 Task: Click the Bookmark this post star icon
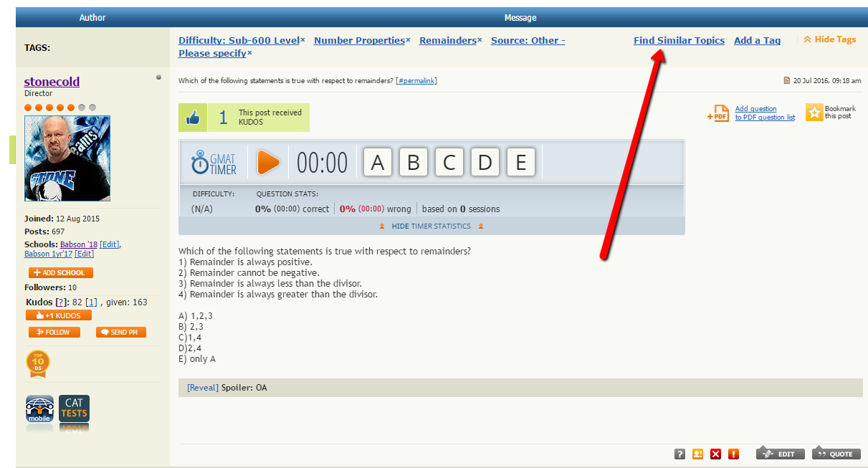[x=814, y=113]
